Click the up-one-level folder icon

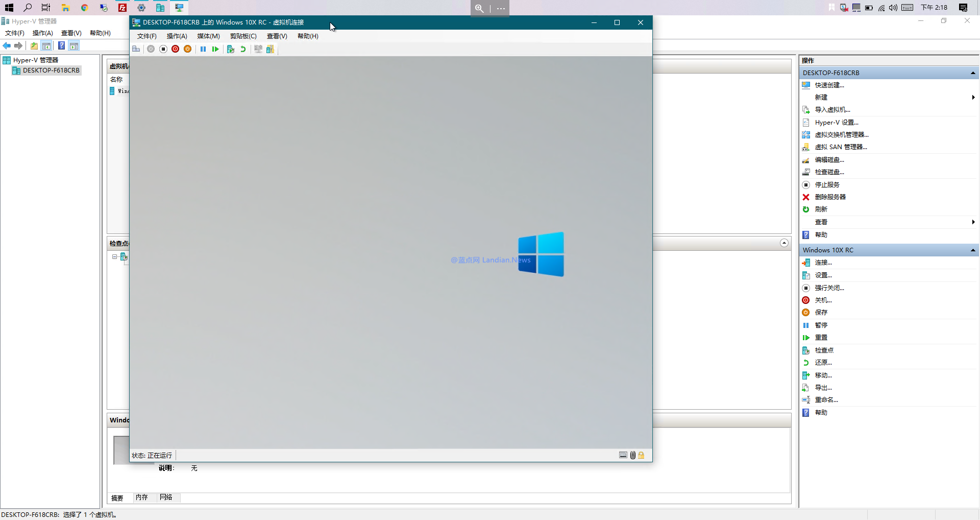click(34, 45)
